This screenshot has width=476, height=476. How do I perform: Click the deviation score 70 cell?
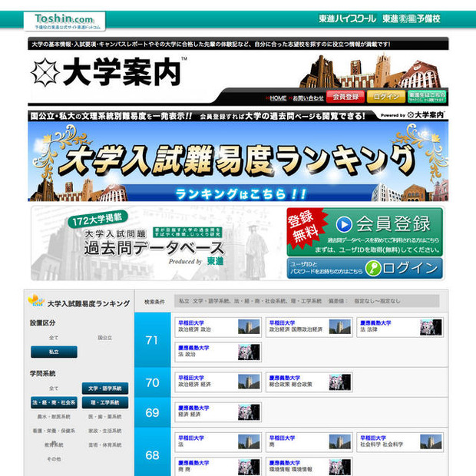coord(152,382)
